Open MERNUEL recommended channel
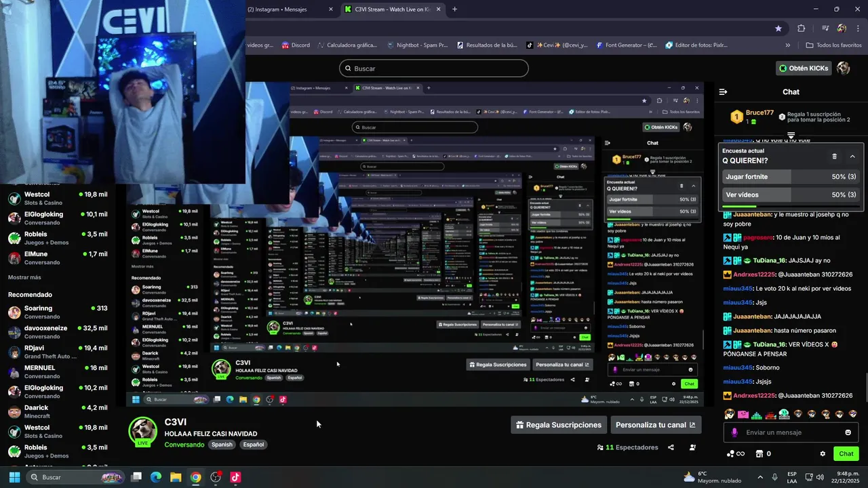 58,372
